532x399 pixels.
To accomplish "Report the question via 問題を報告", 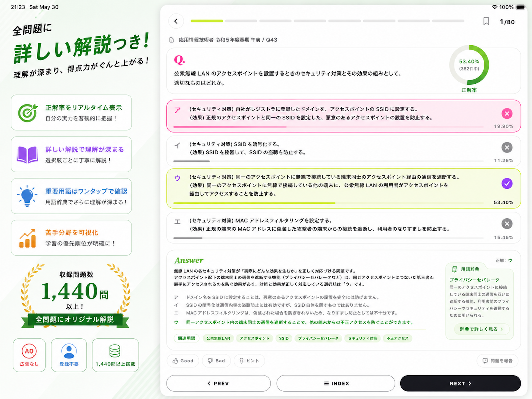I will pos(497,361).
